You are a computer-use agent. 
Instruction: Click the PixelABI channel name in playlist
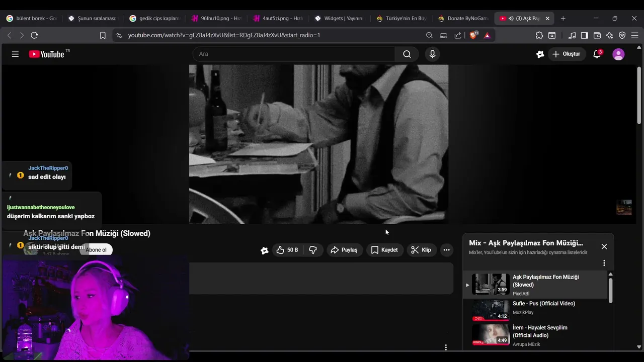pyautogui.click(x=521, y=294)
